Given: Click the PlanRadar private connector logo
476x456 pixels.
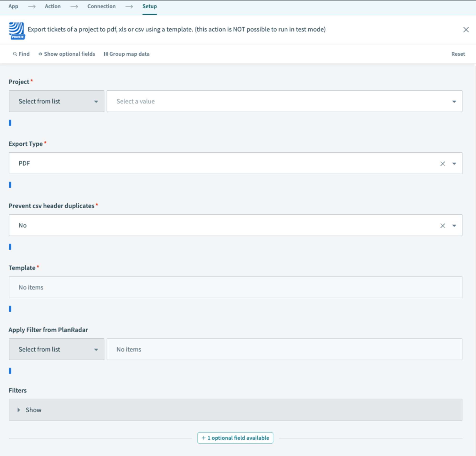Looking at the screenshot, I should [x=16, y=31].
